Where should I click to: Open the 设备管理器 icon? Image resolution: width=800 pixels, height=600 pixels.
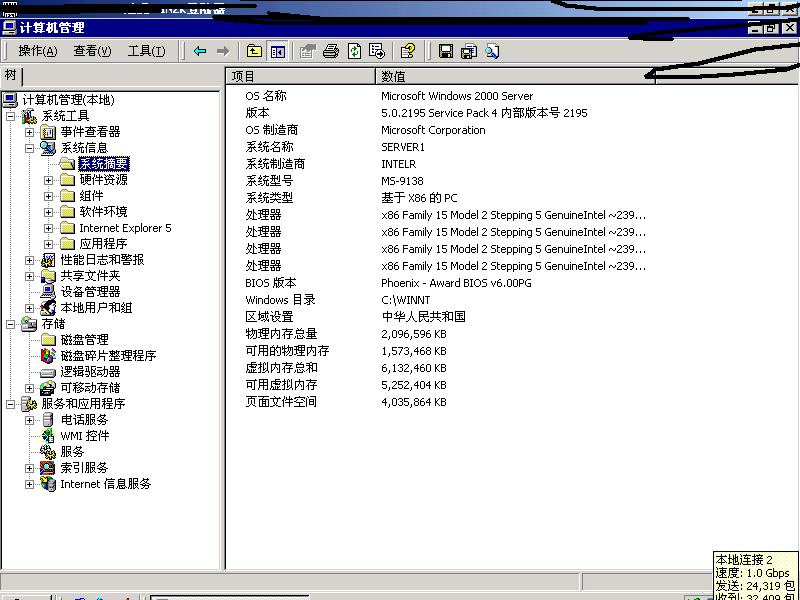[x=48, y=292]
